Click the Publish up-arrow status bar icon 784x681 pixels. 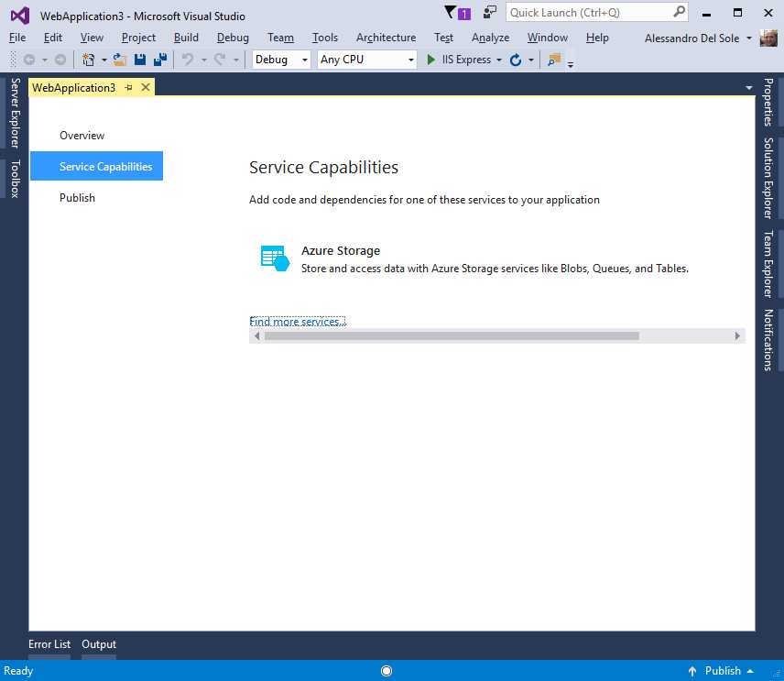(x=692, y=671)
